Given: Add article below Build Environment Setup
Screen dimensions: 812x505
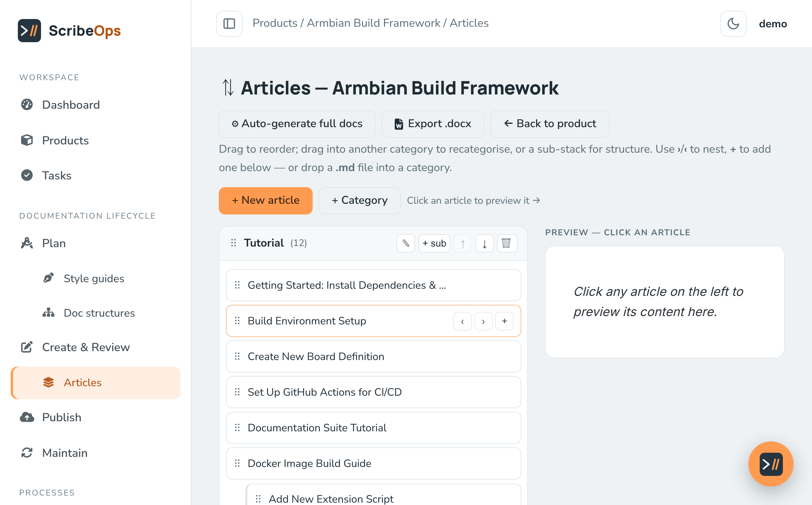Looking at the screenshot, I should coord(504,321).
